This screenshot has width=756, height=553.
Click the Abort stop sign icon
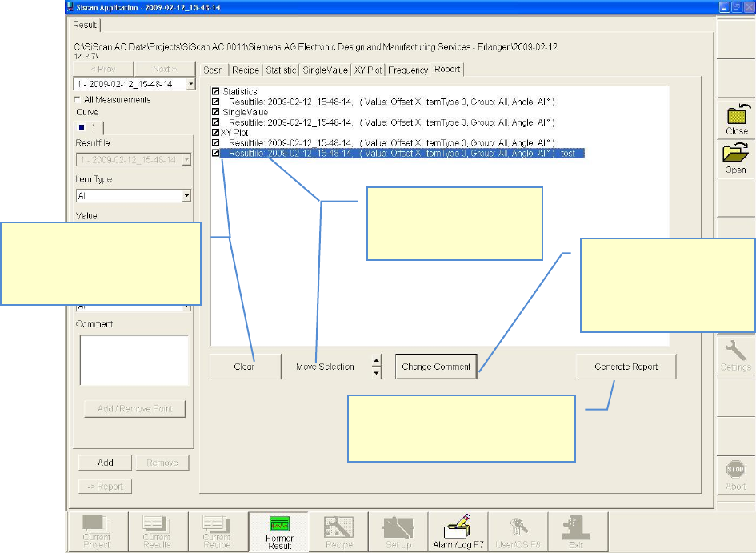coord(735,471)
